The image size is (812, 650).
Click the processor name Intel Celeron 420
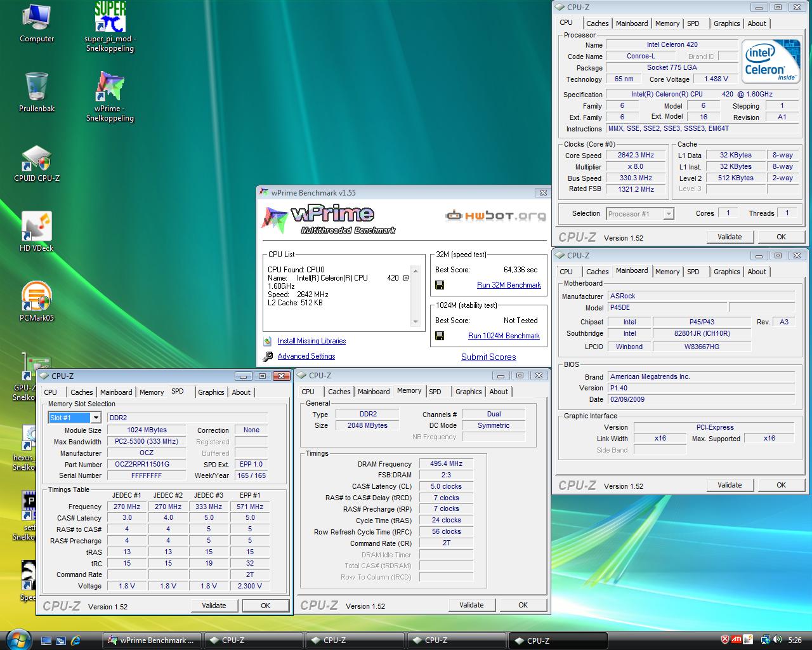(x=672, y=44)
